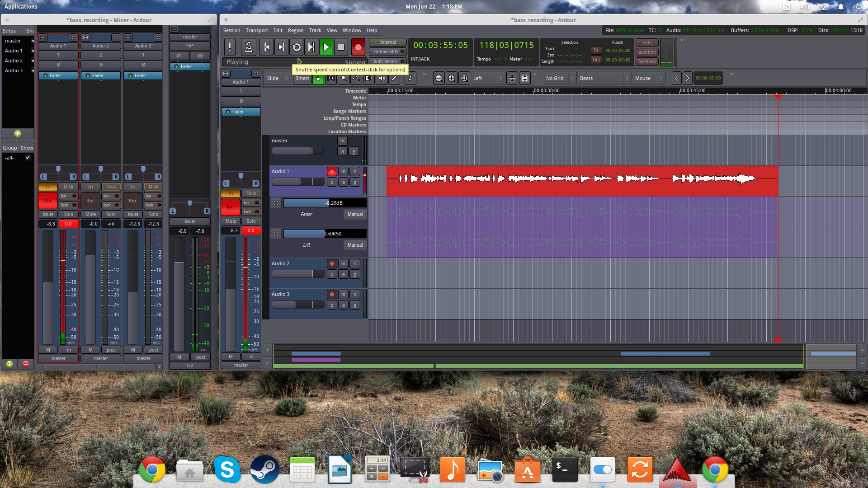Stop transport playback

tap(341, 47)
